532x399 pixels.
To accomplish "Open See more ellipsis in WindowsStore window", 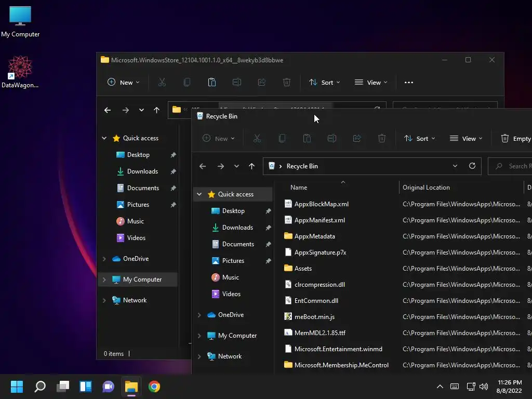I will click(409, 83).
